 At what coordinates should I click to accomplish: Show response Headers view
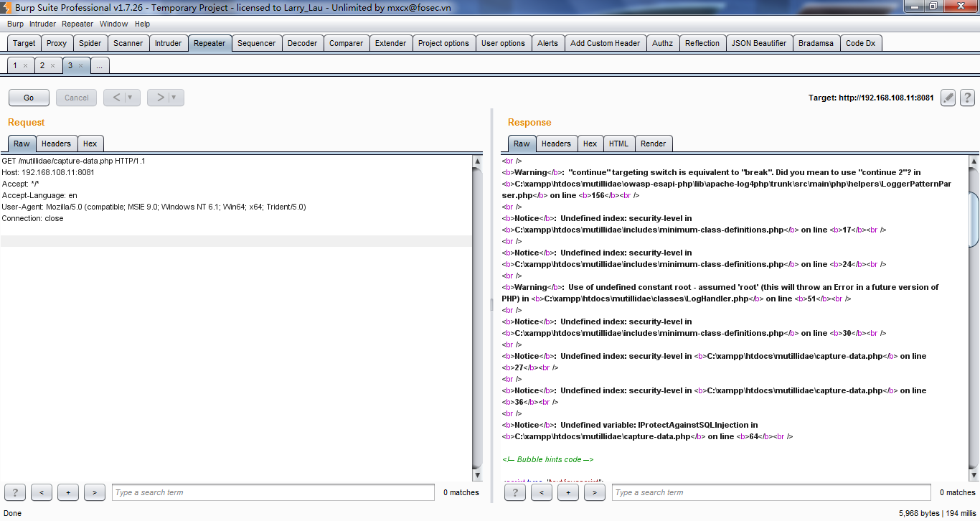[556, 144]
